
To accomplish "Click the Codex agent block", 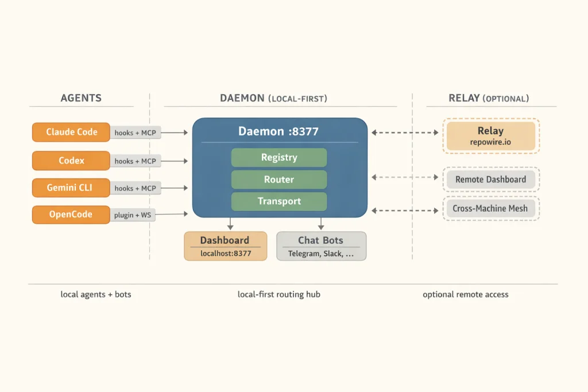I will tap(71, 161).
